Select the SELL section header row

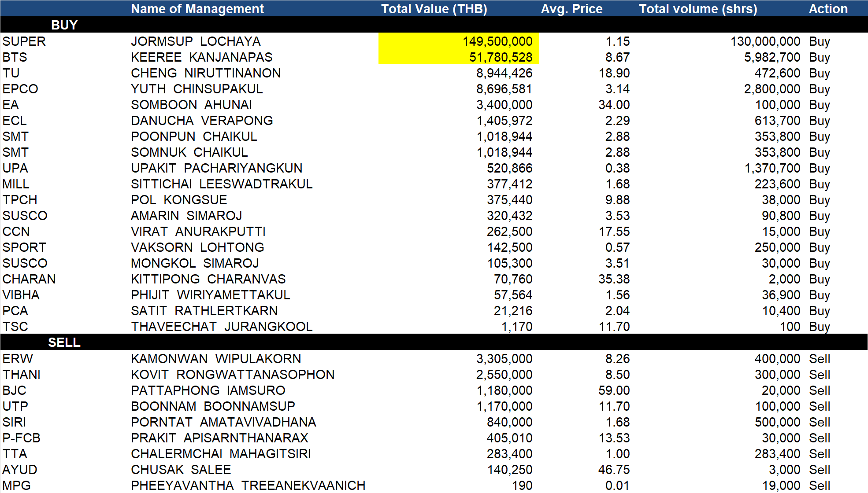[434, 342]
